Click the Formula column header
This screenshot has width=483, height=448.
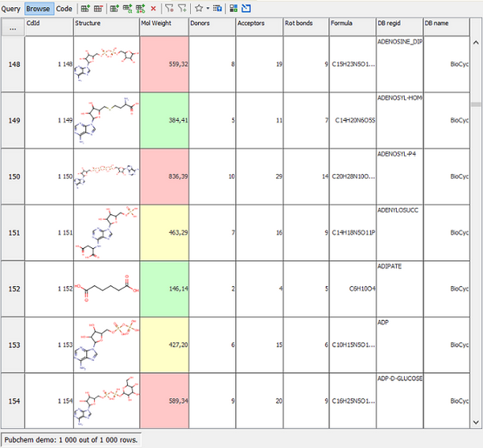352,24
